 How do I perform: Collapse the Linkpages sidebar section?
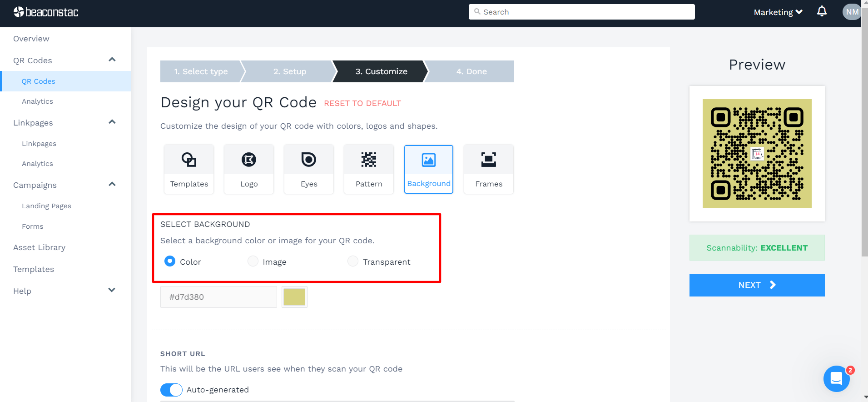[x=112, y=122]
